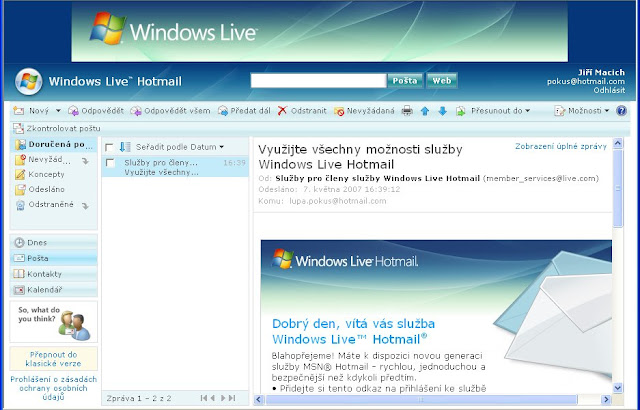
Task: Click the Možnosti options icon
Action: pyautogui.click(x=560, y=111)
